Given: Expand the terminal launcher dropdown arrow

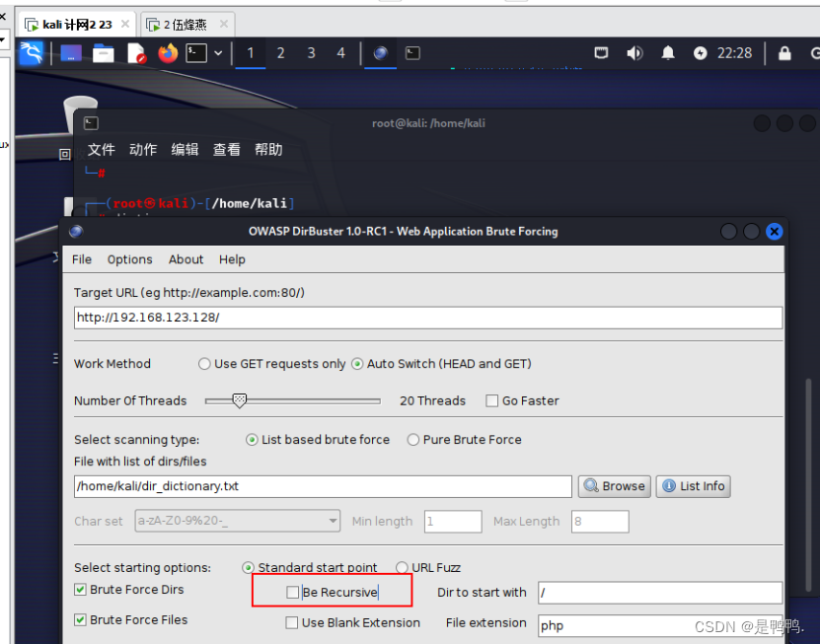Looking at the screenshot, I should point(219,53).
